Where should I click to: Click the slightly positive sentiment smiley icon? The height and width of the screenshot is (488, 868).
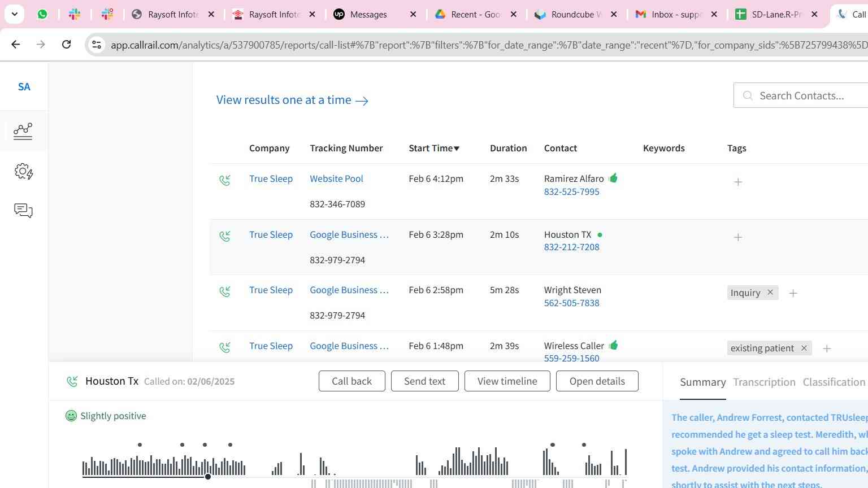71,416
